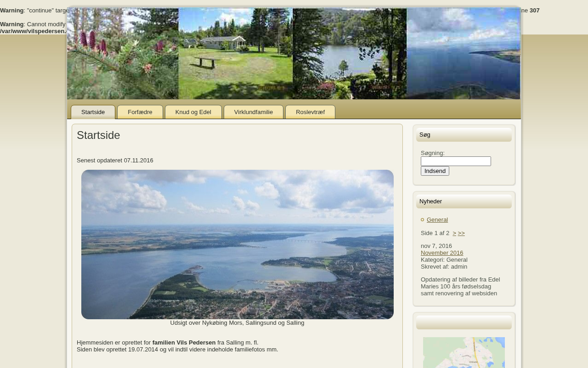Open the November 2016 news article
Viewport: 588px width, 368px height.
[x=442, y=253]
